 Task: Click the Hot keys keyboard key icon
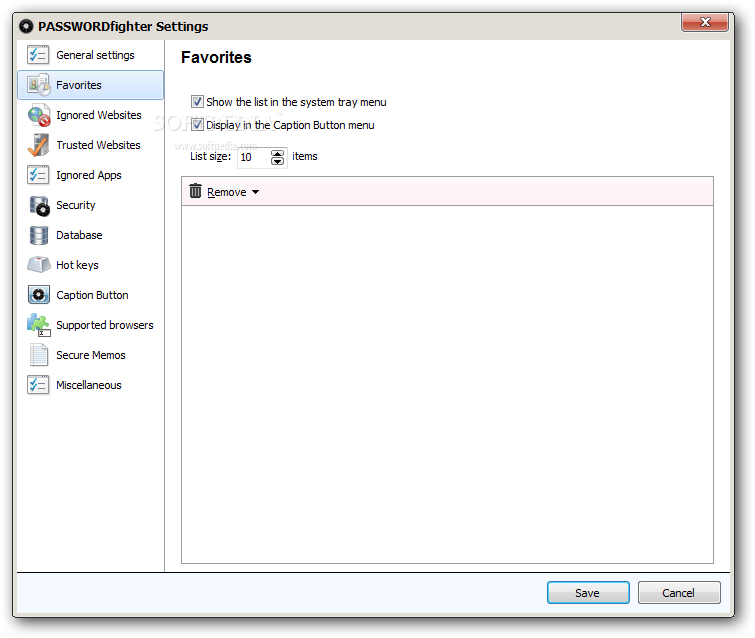pyautogui.click(x=39, y=265)
